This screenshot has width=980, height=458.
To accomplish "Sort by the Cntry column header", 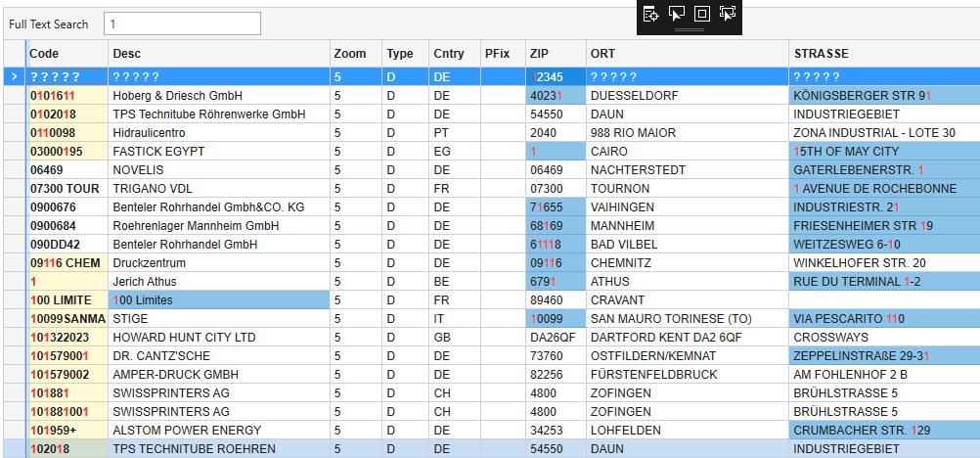I will (455, 54).
